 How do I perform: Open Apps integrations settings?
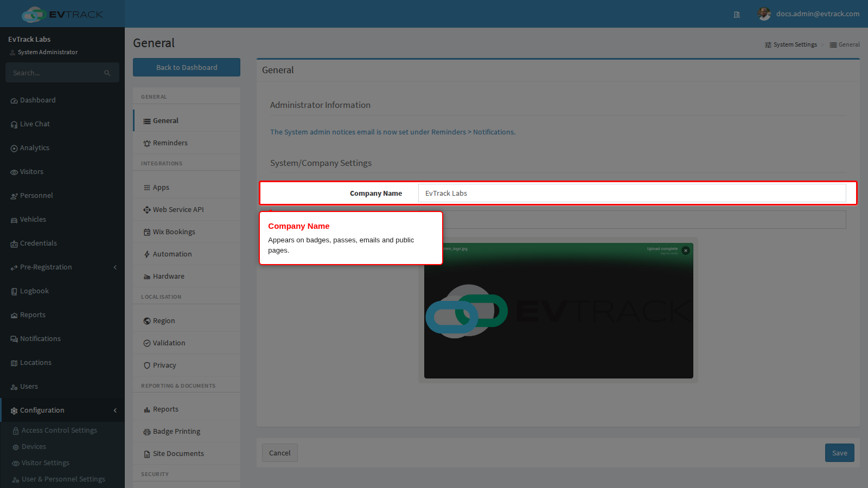(x=187, y=188)
